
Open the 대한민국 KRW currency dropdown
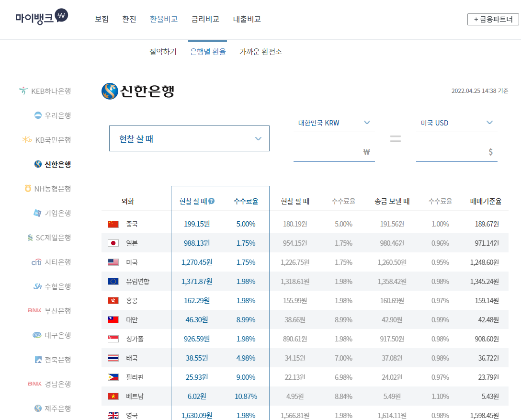tap(334, 123)
